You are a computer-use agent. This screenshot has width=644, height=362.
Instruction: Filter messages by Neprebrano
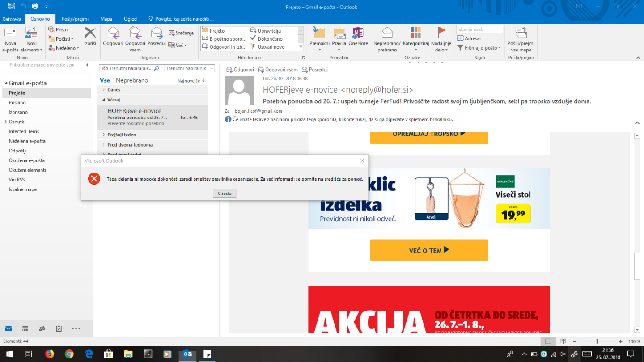point(132,80)
